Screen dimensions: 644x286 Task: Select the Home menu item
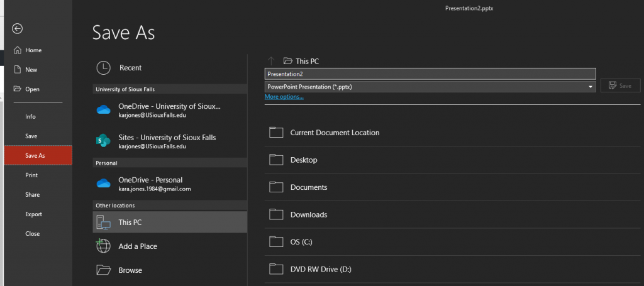[x=33, y=50]
